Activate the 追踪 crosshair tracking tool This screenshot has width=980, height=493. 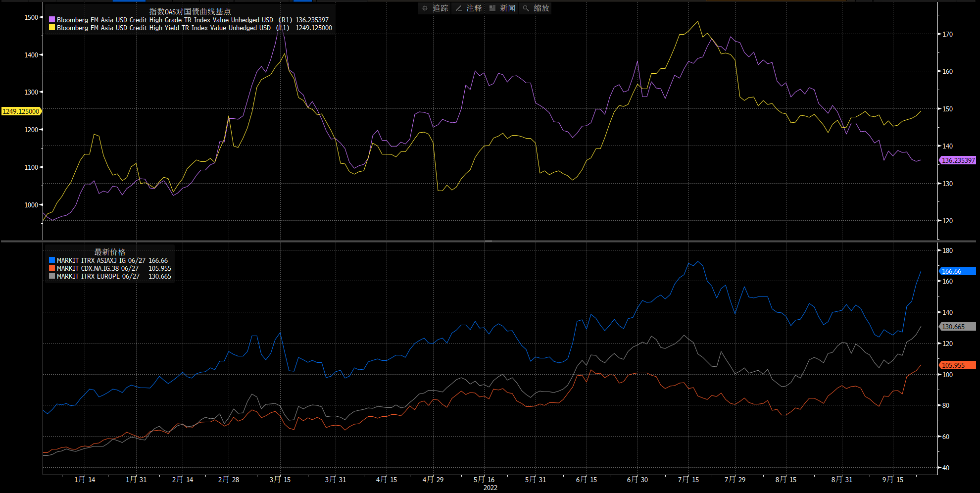[x=435, y=8]
